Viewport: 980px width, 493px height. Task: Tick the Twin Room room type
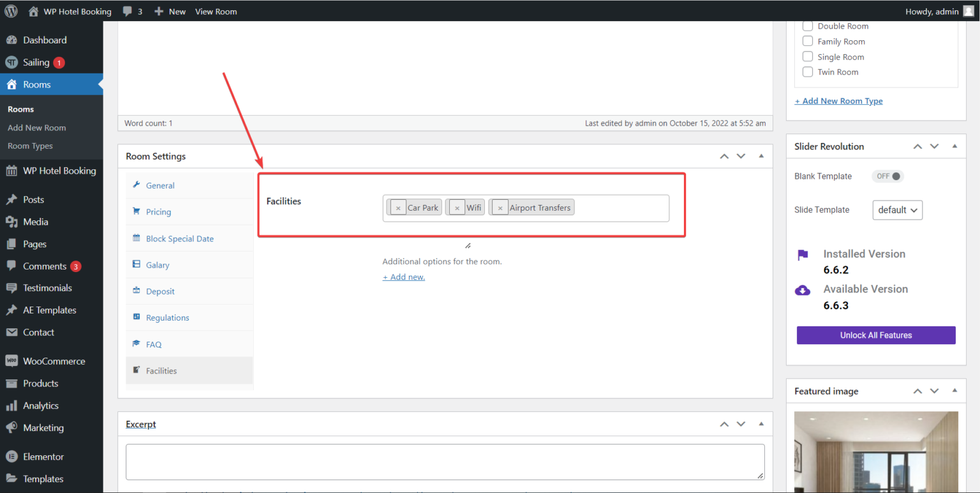point(808,72)
